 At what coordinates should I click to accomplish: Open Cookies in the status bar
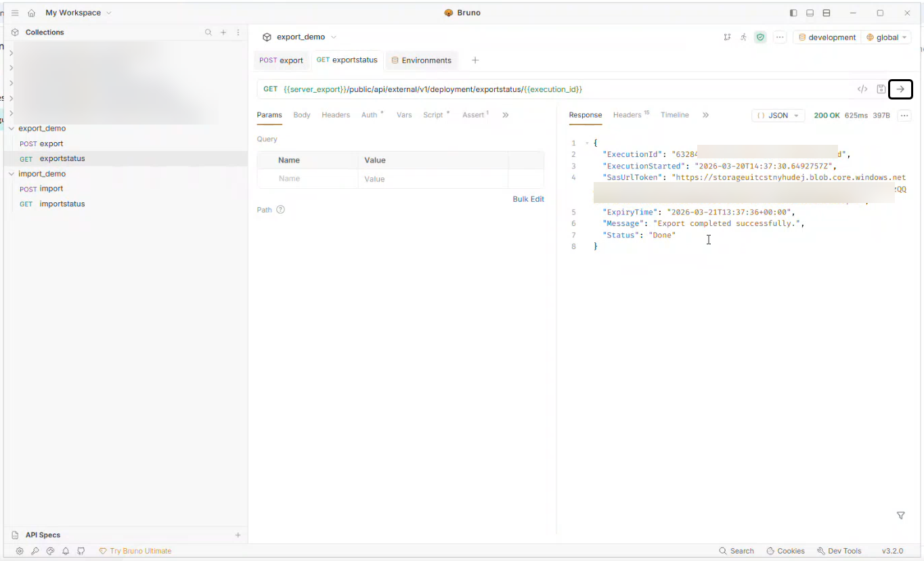785,551
